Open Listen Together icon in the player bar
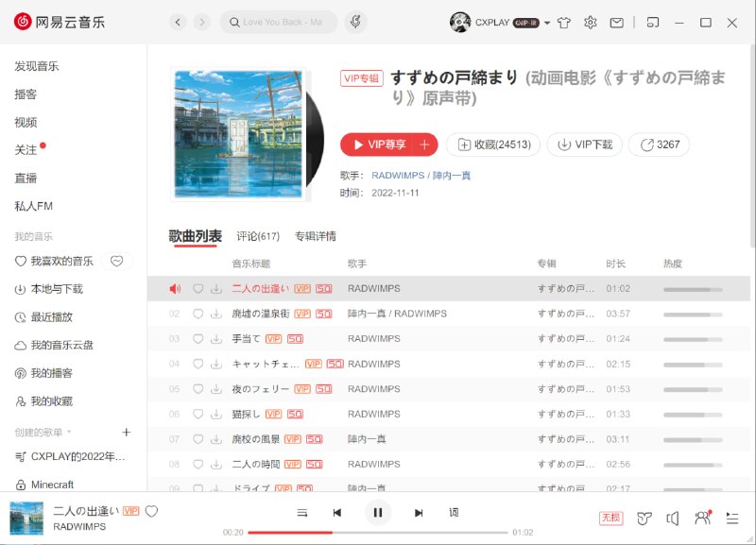 tap(702, 518)
